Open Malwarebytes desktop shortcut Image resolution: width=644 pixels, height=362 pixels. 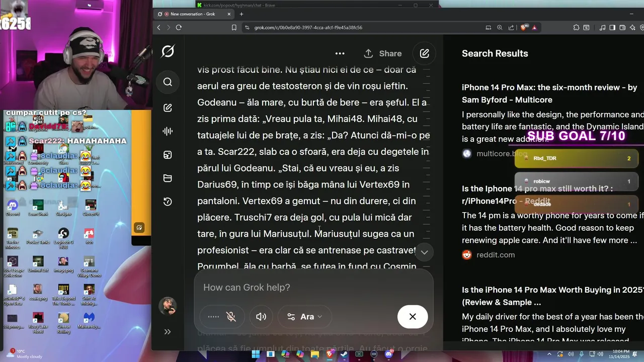89,321
